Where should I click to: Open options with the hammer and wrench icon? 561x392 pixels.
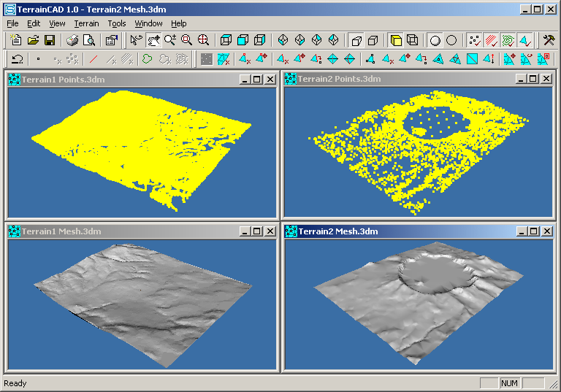(x=549, y=40)
